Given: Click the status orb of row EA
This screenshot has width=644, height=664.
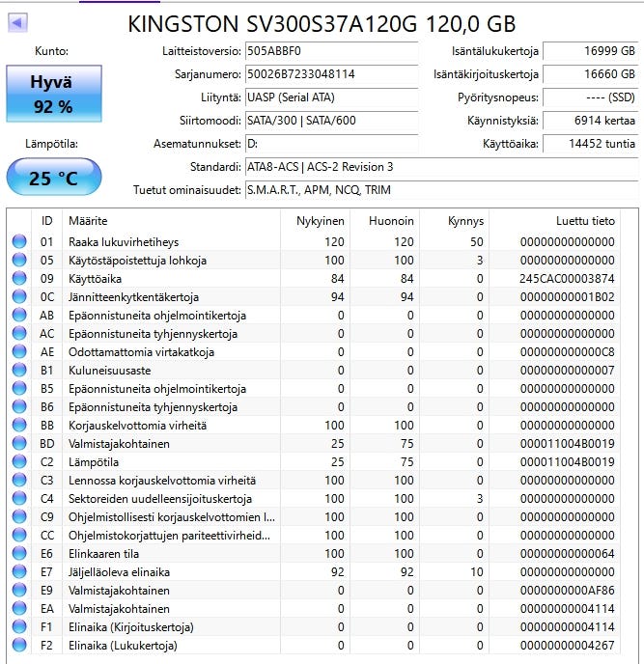Looking at the screenshot, I should tap(19, 609).
